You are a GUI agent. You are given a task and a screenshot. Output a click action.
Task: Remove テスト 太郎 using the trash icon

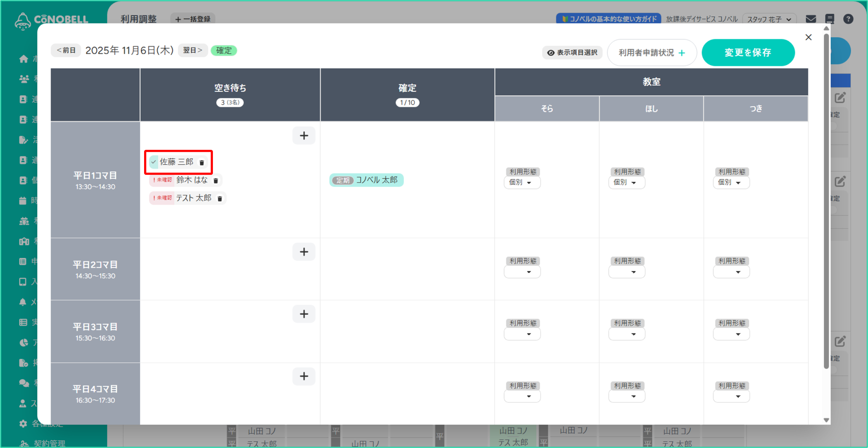pos(220,199)
